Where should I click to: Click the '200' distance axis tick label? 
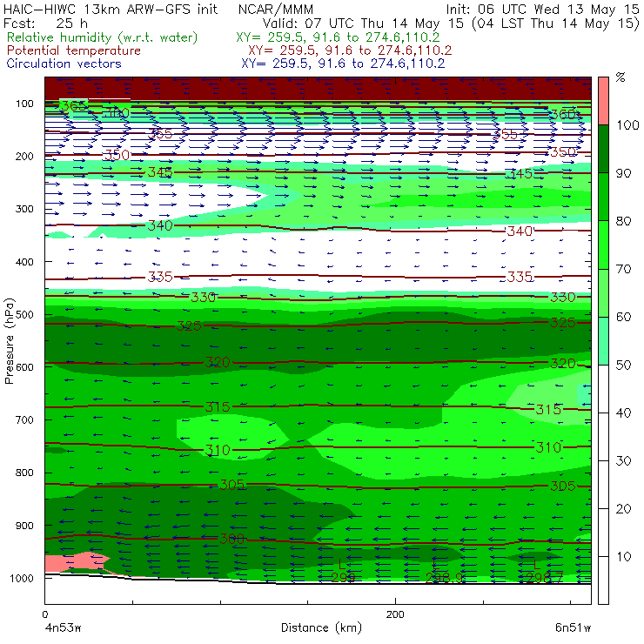(x=395, y=614)
